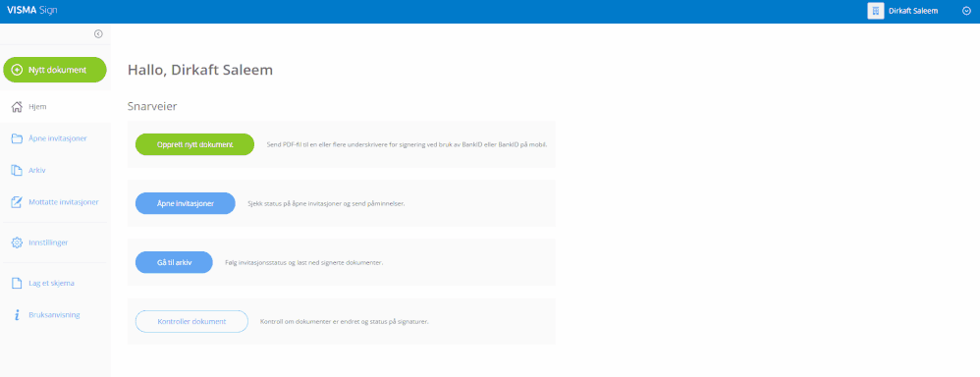Click the organization avatar next to Dirkaft Saleem
This screenshot has height=377, width=980.
[x=876, y=11]
